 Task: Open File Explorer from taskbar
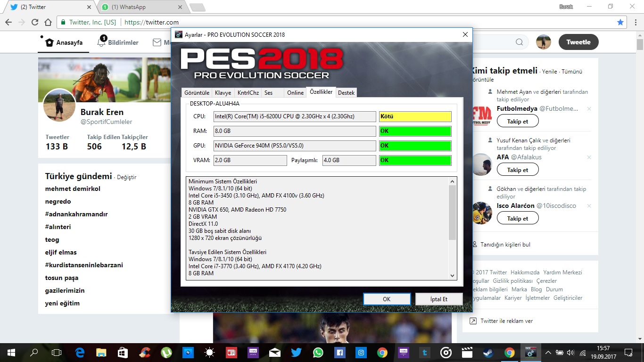click(101, 352)
